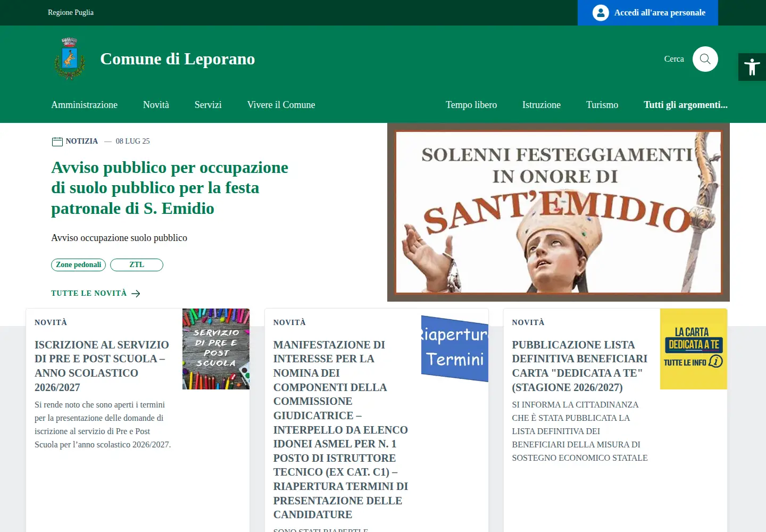This screenshot has height=532, width=766.
Task: Show Tutti gli argomenti
Action: click(x=686, y=105)
